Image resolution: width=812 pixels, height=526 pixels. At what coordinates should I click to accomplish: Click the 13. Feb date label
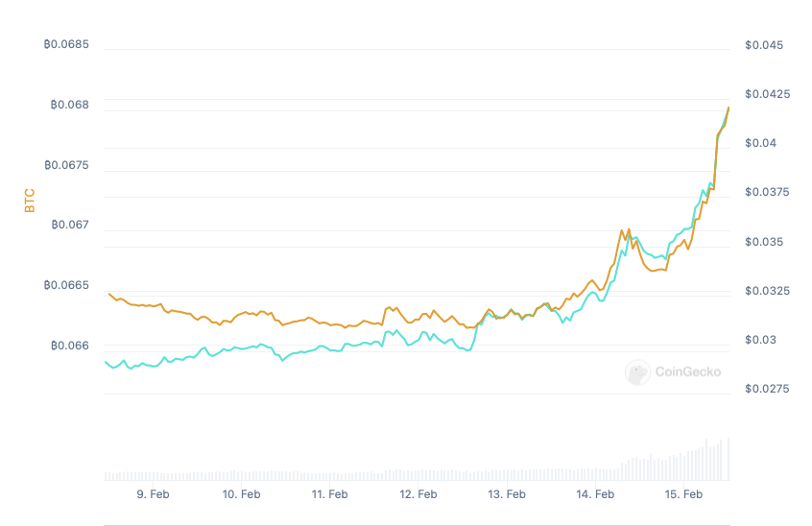tap(507, 494)
